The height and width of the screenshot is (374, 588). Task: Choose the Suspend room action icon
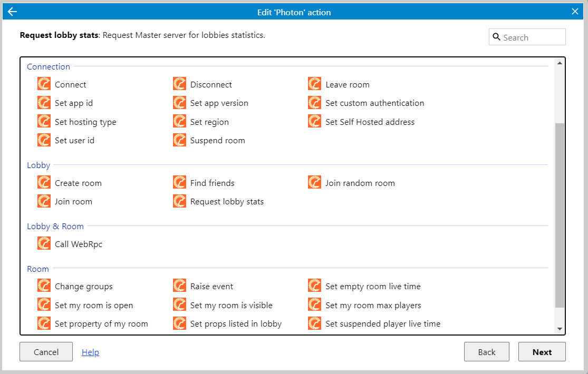point(179,140)
